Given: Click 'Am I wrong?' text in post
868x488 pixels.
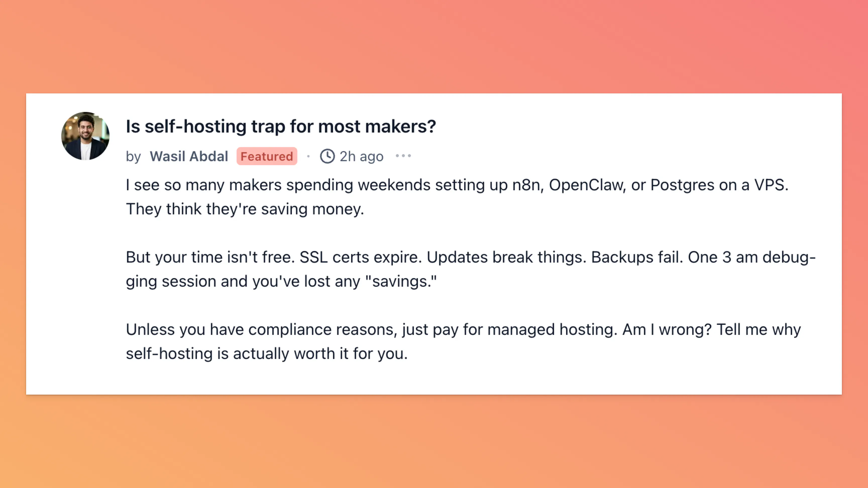Looking at the screenshot, I should pyautogui.click(x=667, y=329).
